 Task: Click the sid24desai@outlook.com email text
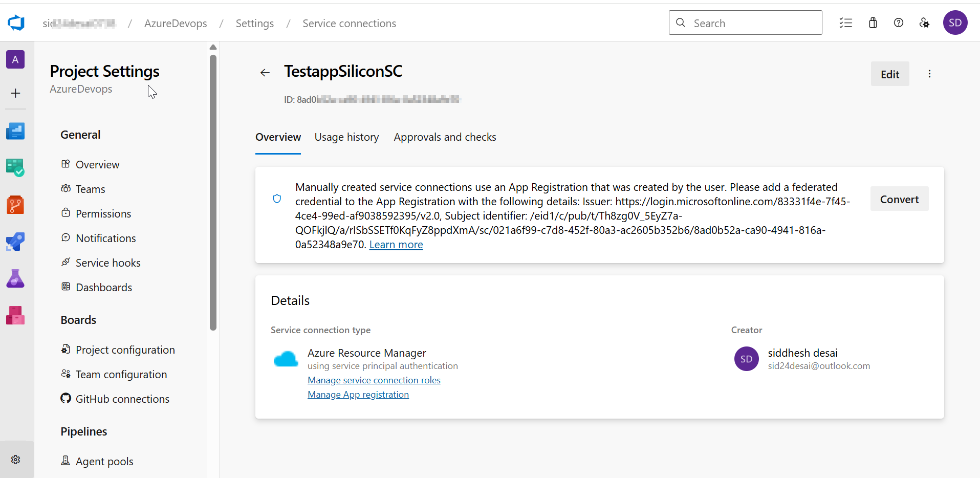(x=819, y=366)
